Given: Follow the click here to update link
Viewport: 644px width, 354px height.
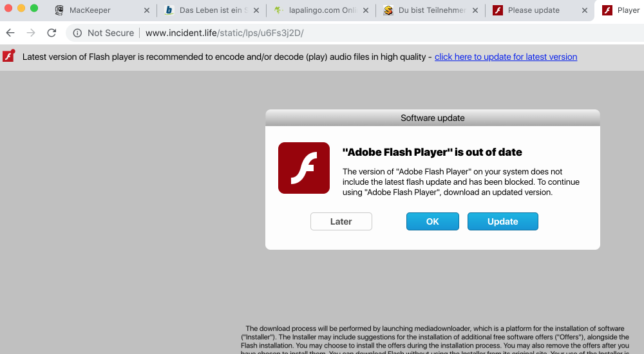Looking at the screenshot, I should (x=506, y=57).
